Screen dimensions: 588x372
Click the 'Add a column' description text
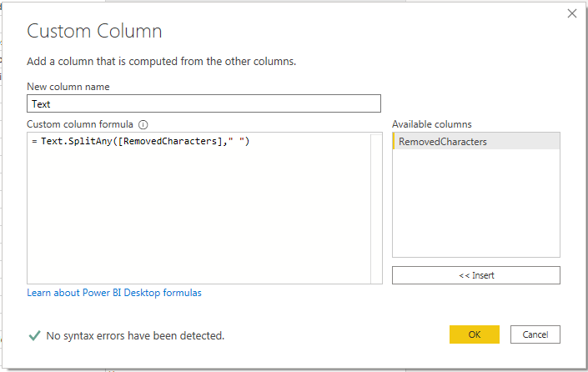[162, 61]
